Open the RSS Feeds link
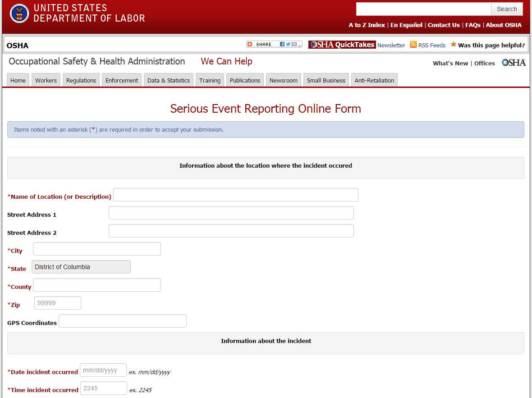532x398 pixels. pyautogui.click(x=431, y=45)
